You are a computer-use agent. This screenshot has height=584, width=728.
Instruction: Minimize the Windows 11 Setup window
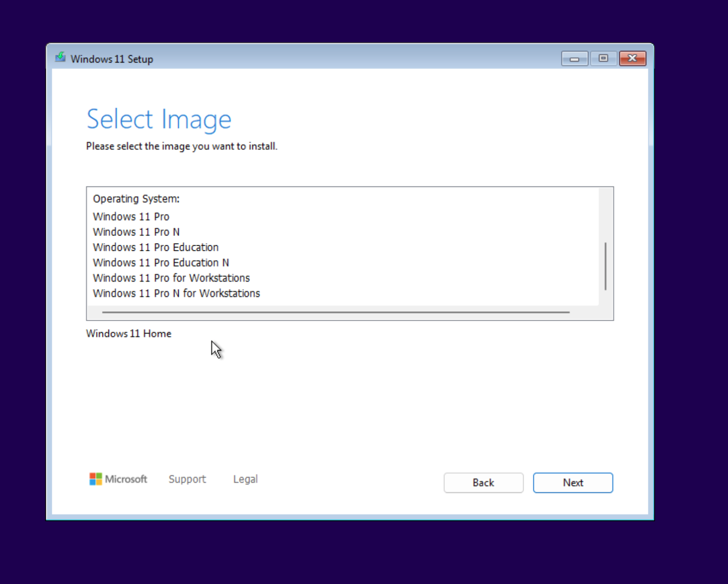[575, 59]
